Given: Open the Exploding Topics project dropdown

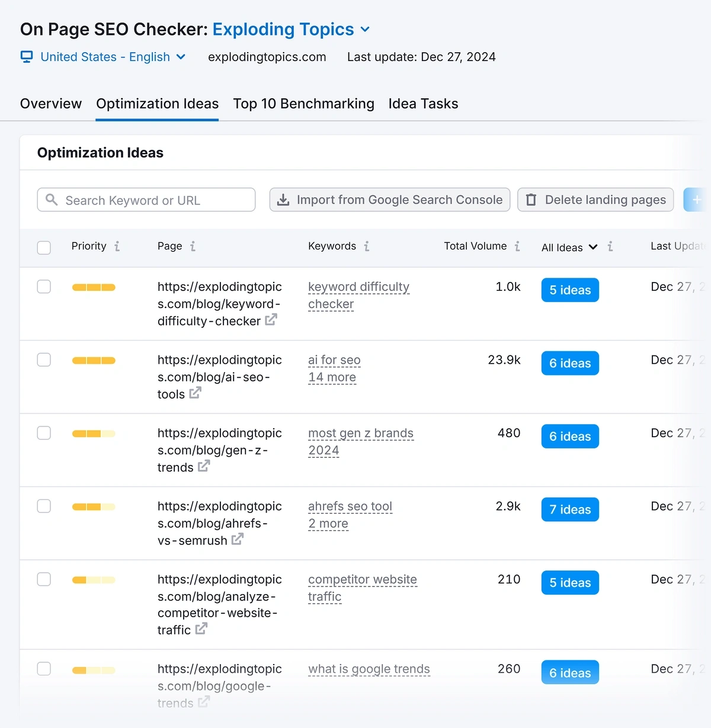Looking at the screenshot, I should [x=291, y=29].
